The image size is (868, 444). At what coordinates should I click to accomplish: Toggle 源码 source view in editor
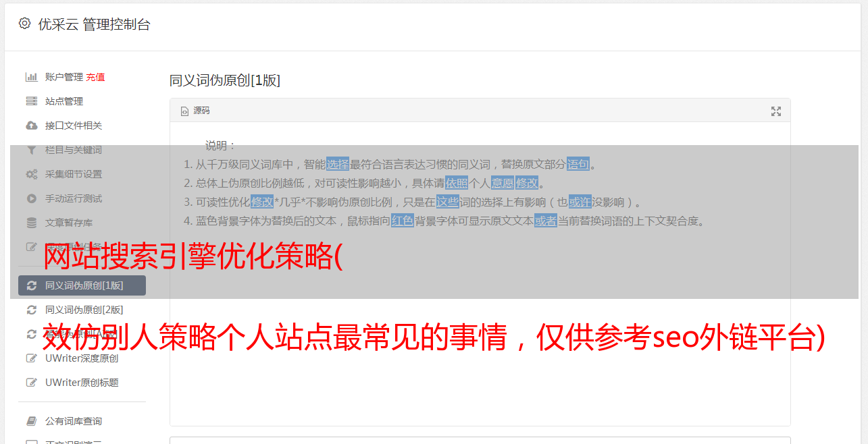coord(195,111)
